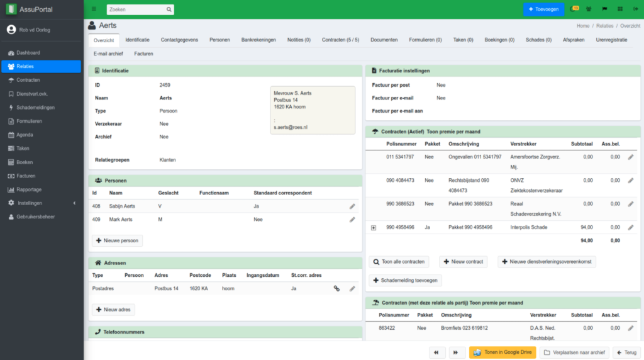The height and width of the screenshot is (360, 644).
Task: Click the logout icon in top bar
Action: click(635, 9)
